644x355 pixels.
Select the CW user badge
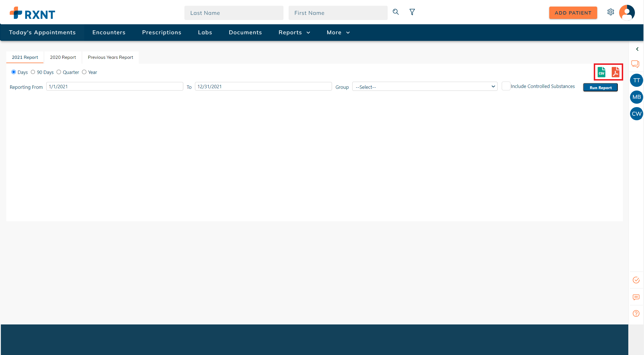[x=637, y=114]
